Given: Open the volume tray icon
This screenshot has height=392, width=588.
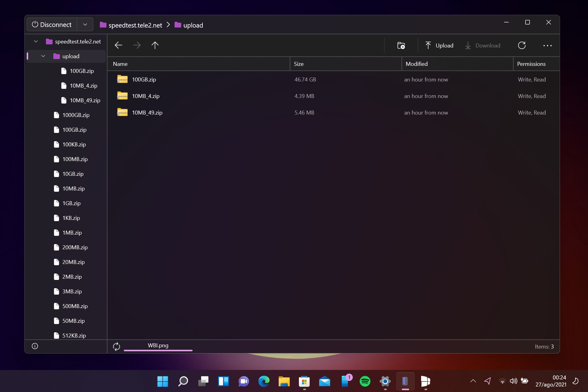Looking at the screenshot, I should point(513,381).
